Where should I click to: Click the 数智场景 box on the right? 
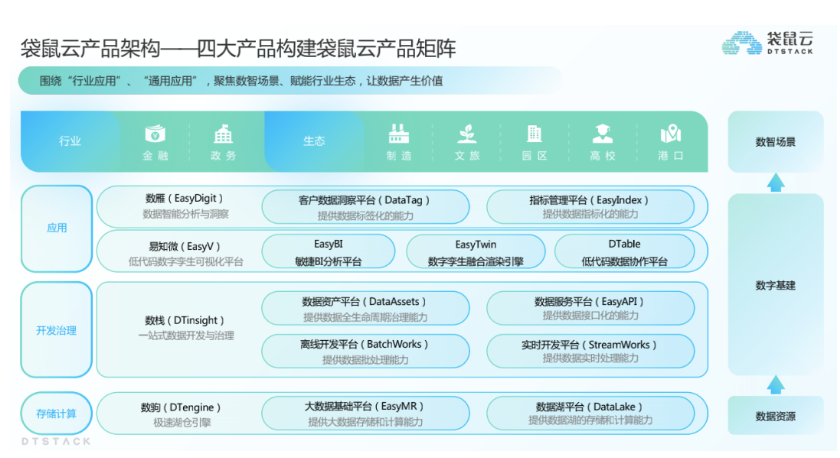776,142
